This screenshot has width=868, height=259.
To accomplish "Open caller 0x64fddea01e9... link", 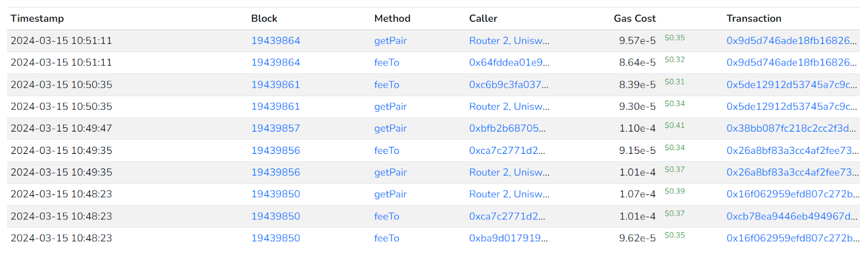I will (x=509, y=62).
